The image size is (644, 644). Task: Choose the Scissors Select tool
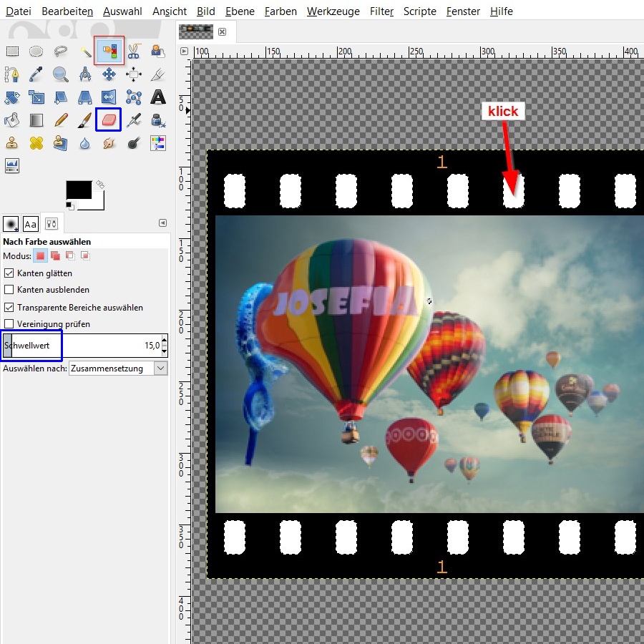[x=134, y=51]
